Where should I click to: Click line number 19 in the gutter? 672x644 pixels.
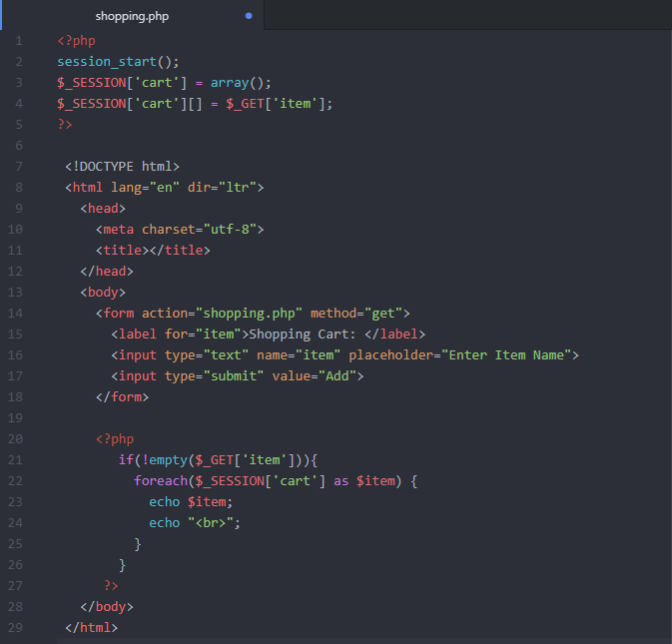click(x=15, y=418)
